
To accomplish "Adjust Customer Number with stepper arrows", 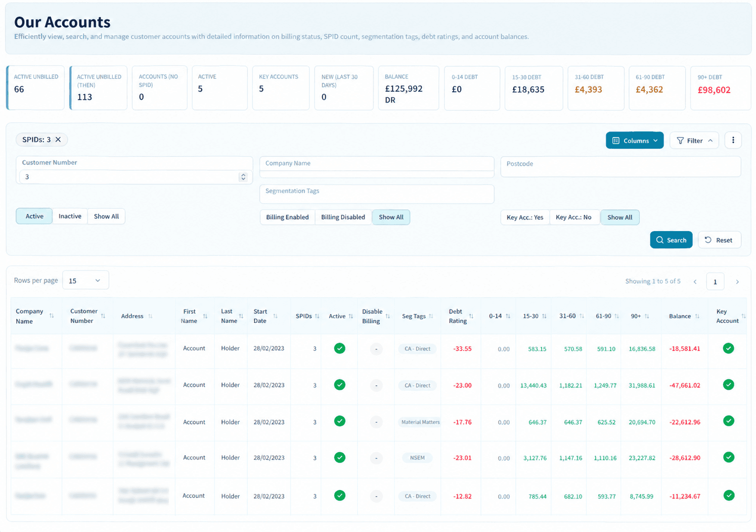I will (x=243, y=177).
